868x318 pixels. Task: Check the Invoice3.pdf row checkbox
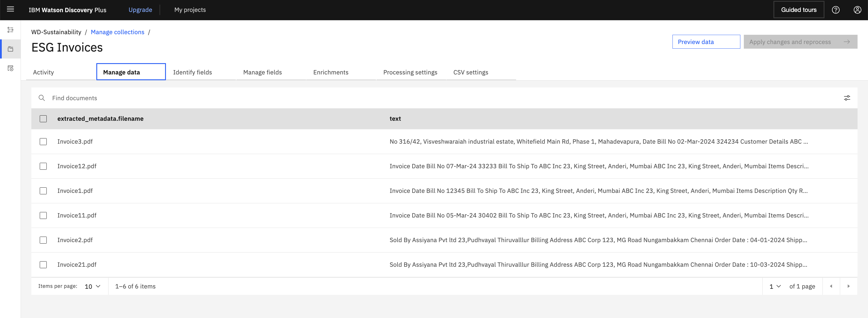click(43, 142)
